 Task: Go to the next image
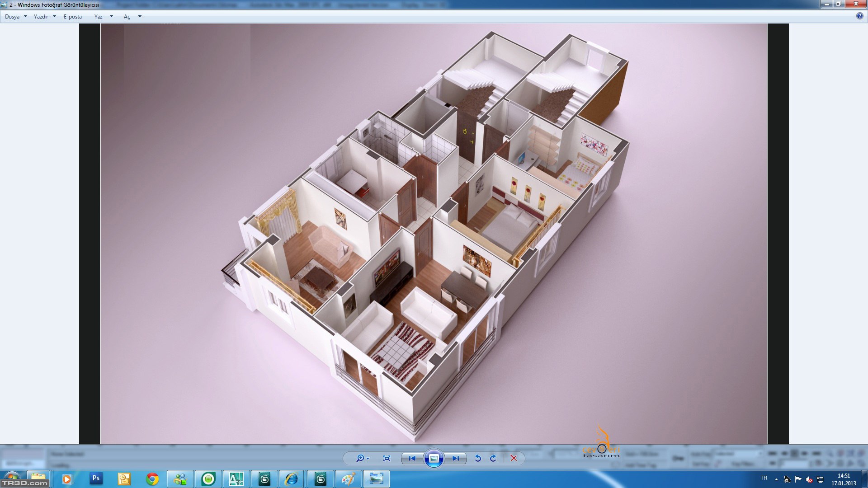(455, 458)
